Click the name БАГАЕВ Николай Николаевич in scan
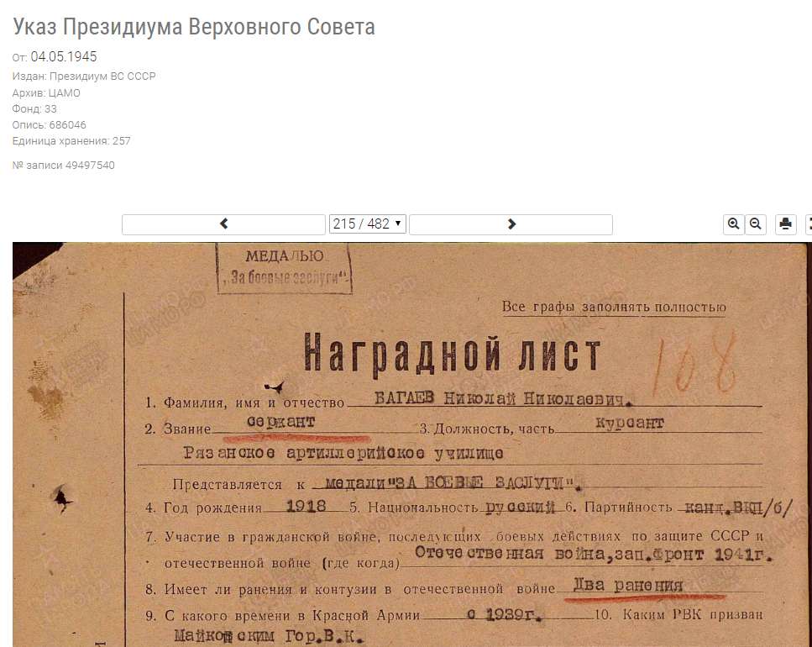 click(503, 398)
